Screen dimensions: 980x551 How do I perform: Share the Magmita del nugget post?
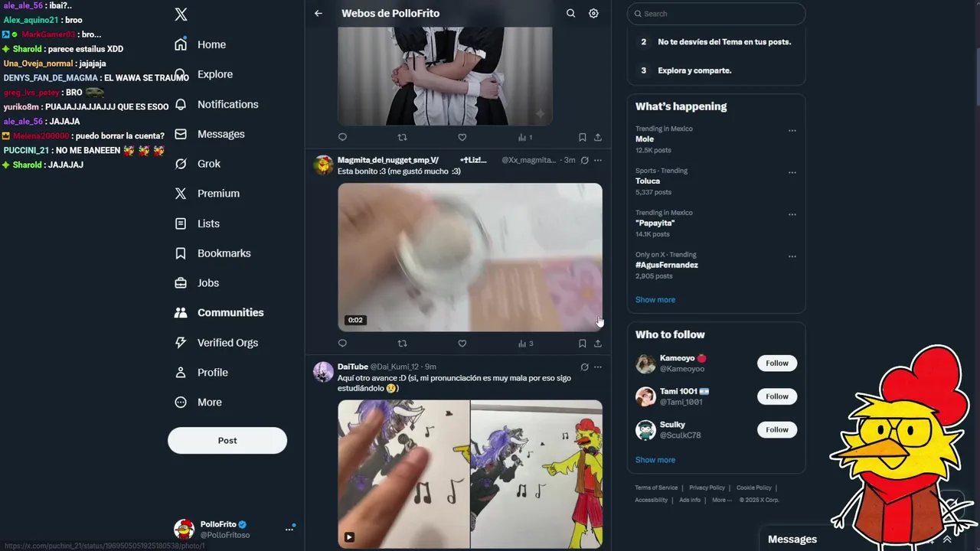coord(598,344)
